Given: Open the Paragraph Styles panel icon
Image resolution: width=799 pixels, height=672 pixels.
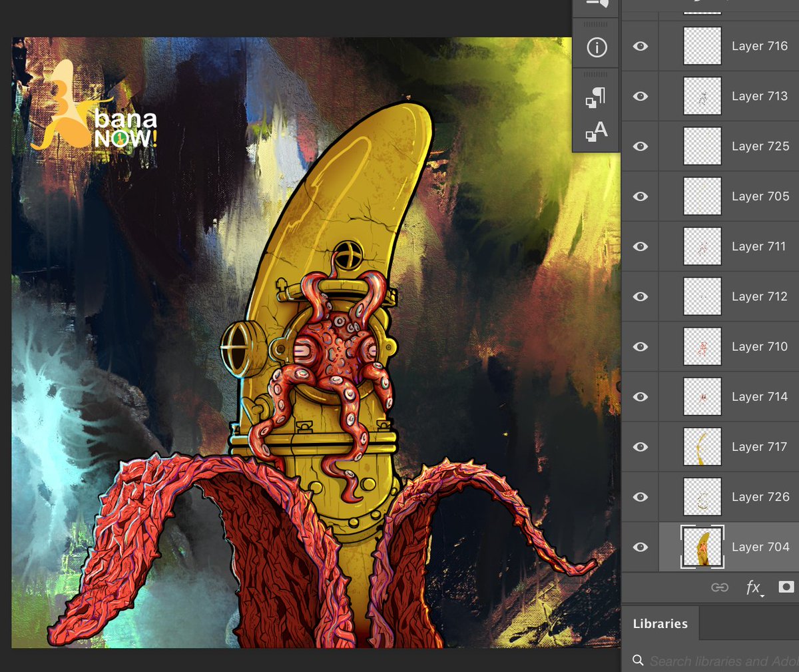Looking at the screenshot, I should tap(596, 97).
